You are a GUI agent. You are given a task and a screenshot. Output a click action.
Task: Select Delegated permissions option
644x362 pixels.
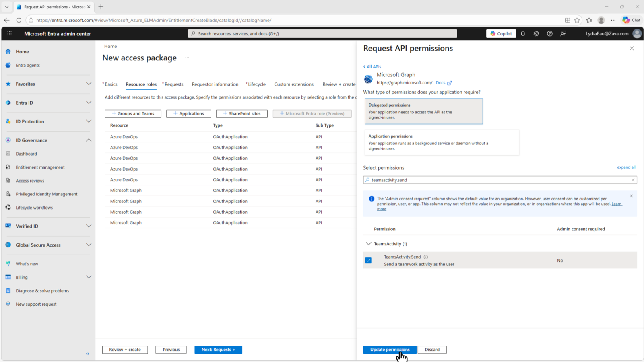tap(423, 111)
